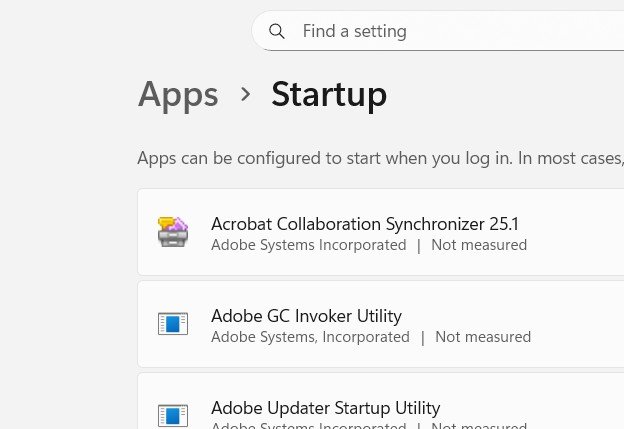
Task: Click publisher name under Acrobat Collaboration Synchronizer
Action: coord(308,245)
